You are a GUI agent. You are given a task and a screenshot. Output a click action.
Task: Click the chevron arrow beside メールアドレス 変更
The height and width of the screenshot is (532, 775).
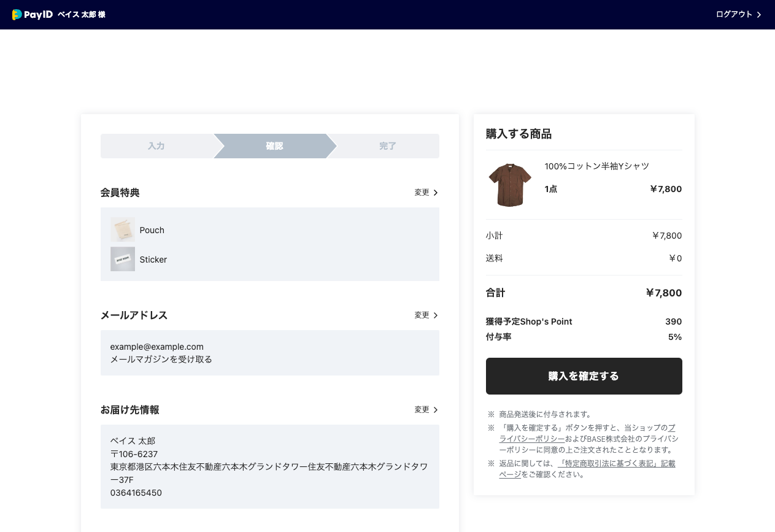click(x=436, y=315)
